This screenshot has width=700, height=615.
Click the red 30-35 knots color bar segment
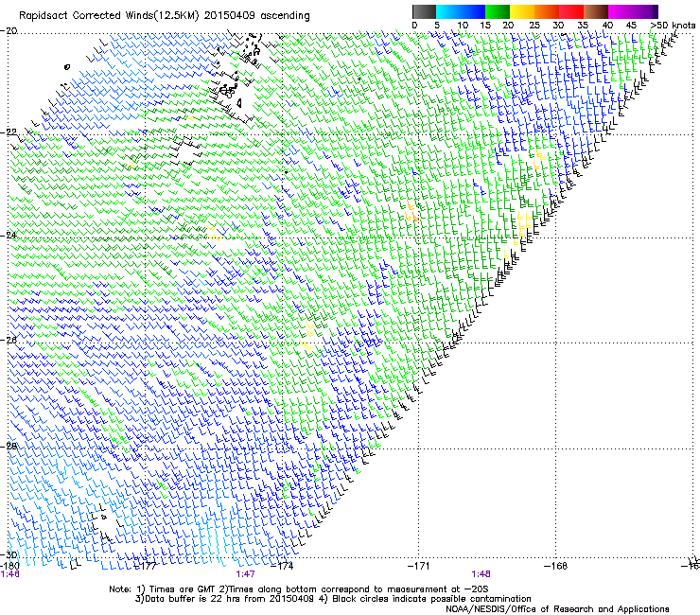click(x=571, y=11)
